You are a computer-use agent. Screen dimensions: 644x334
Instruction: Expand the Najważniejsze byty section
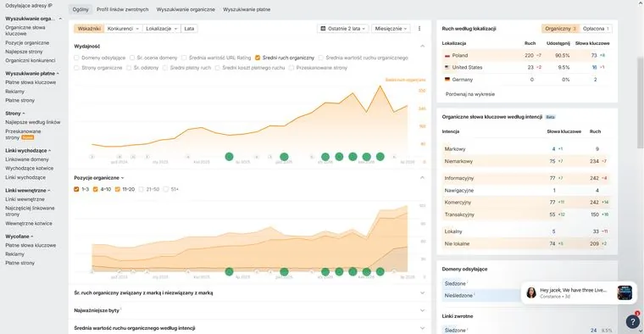point(422,310)
